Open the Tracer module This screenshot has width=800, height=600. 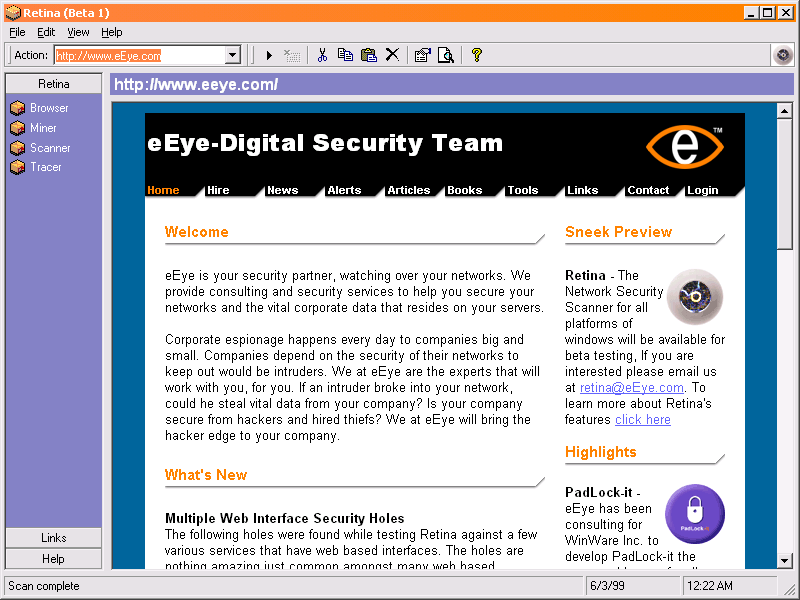[x=45, y=167]
